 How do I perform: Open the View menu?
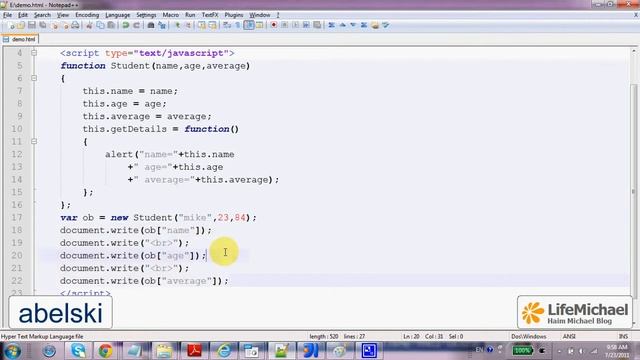(x=62, y=15)
